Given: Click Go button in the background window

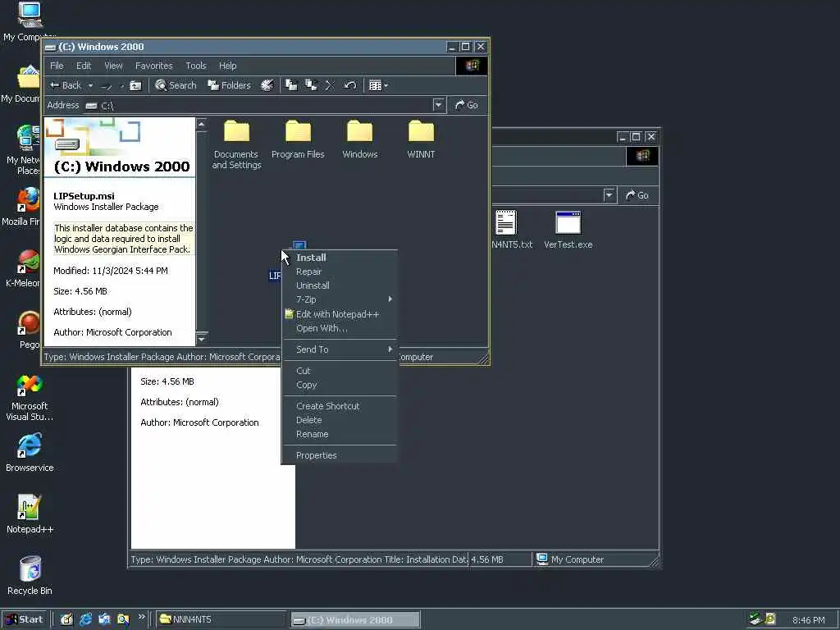Looking at the screenshot, I should click(637, 195).
